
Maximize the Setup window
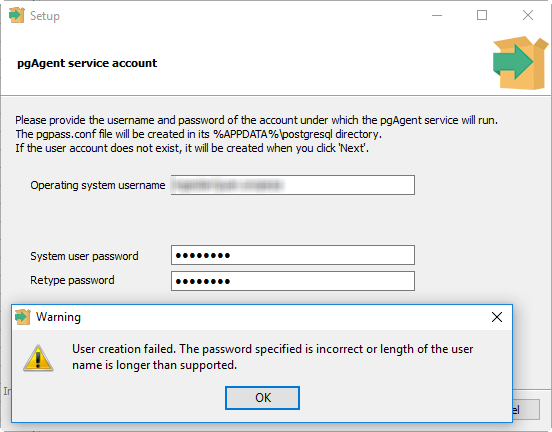point(482,15)
